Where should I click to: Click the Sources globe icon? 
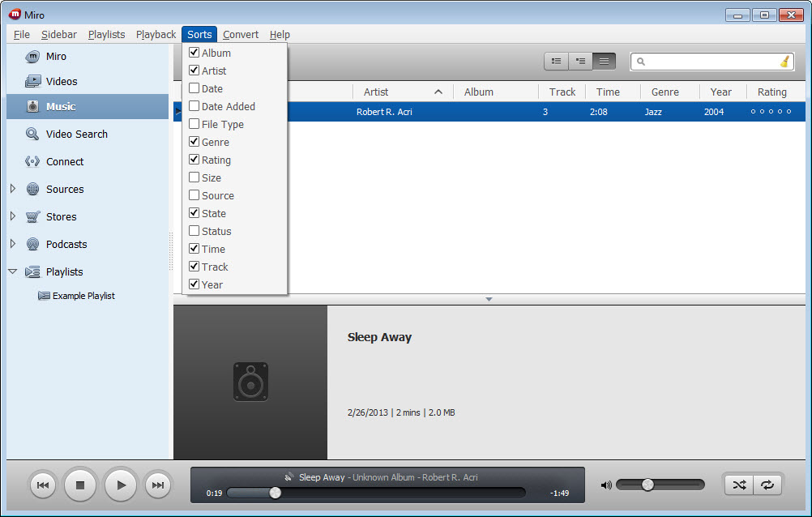32,189
